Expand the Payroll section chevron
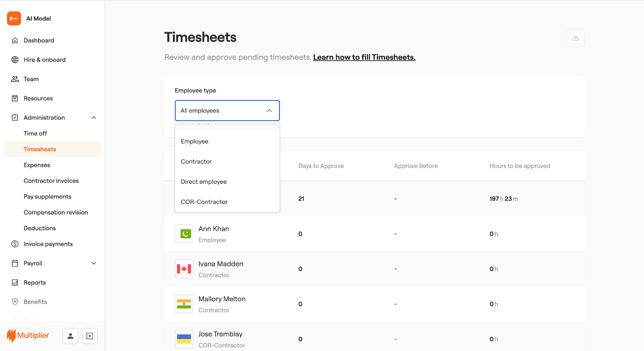The height and width of the screenshot is (351, 644). (94, 263)
